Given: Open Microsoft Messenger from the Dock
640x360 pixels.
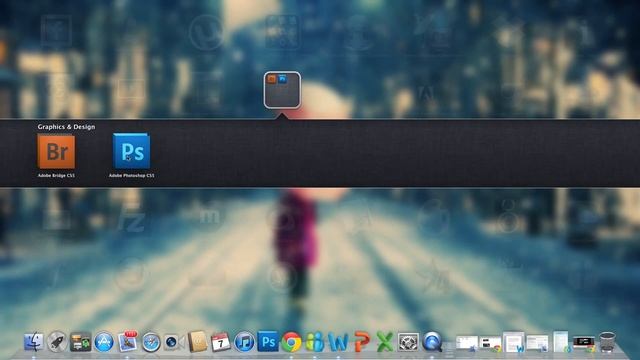Looking at the screenshot, I should pyautogui.click(x=315, y=342).
